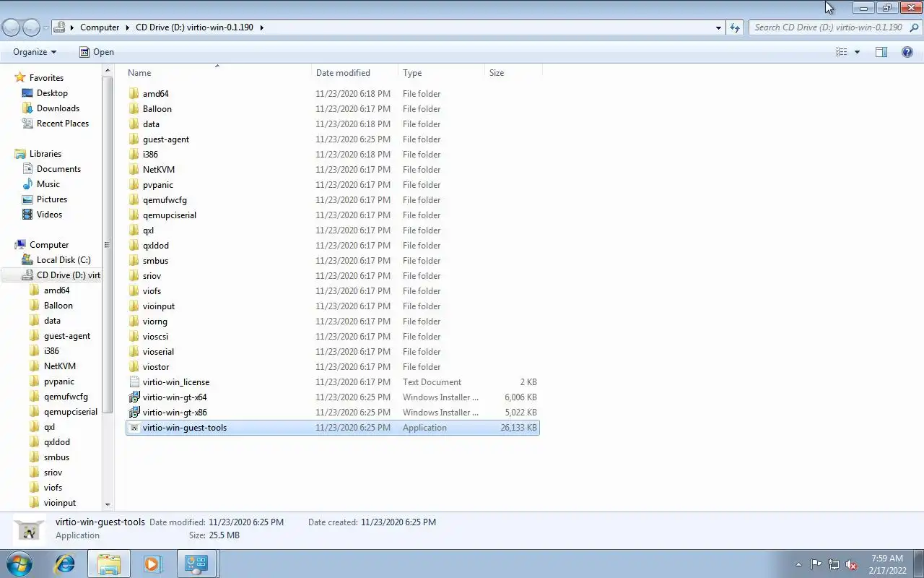The height and width of the screenshot is (578, 924).
Task: Select the qemufwcfg folder row
Action: pos(333,200)
